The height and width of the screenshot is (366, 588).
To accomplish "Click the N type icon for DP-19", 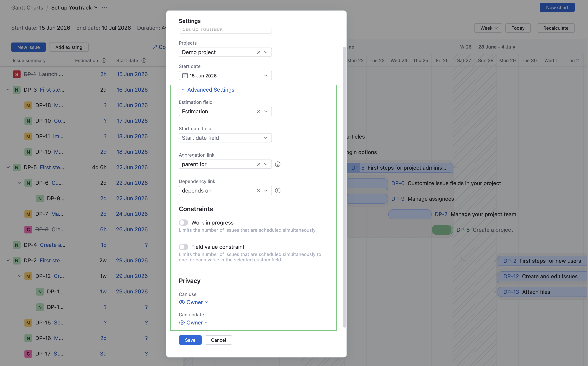I will (28, 152).
